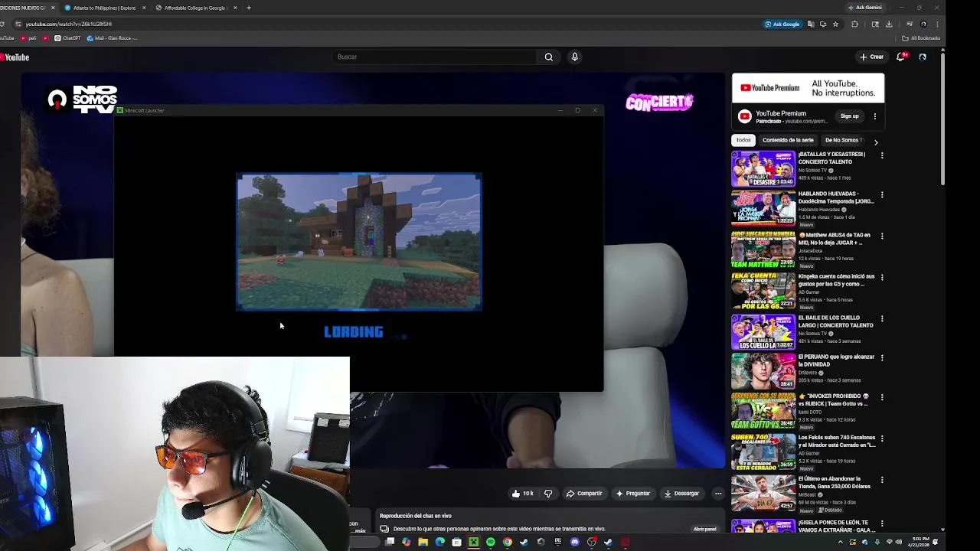Click the Ask Google button in the address bar
Viewport: 980px width, 551px height.
point(782,24)
